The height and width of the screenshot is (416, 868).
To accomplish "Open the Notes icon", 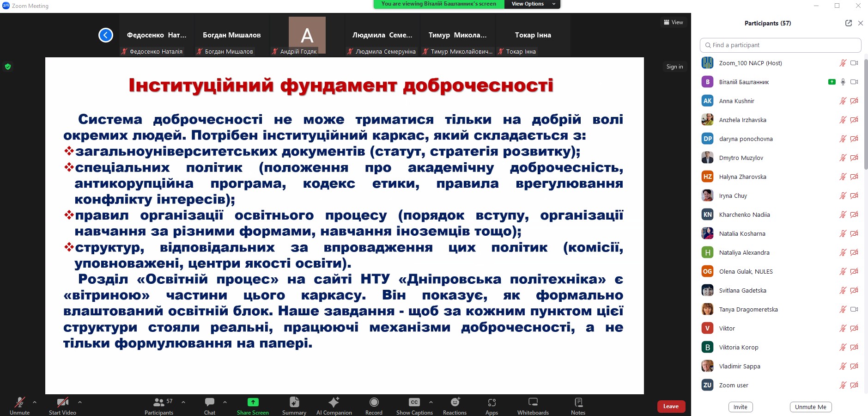I will pyautogui.click(x=578, y=402).
